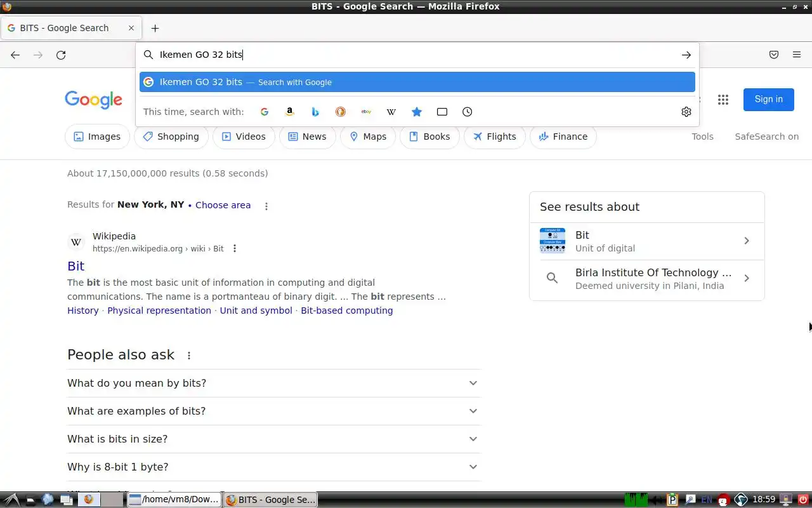Viewport: 812px width, 508px height.
Task: Open search settings gear in dropdown
Action: tap(686, 112)
